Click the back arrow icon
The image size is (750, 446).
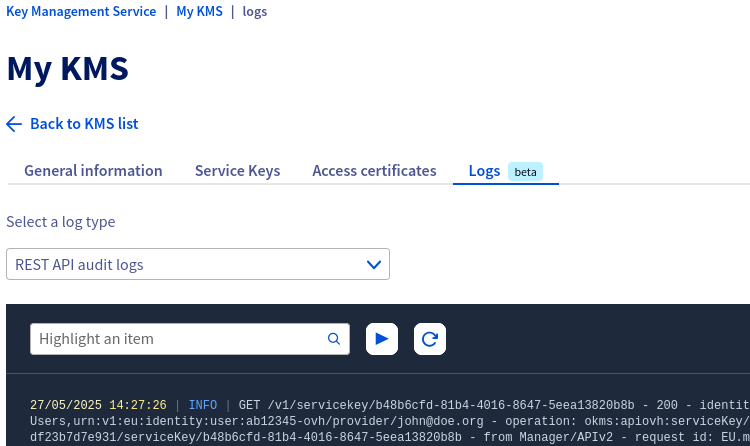point(14,124)
